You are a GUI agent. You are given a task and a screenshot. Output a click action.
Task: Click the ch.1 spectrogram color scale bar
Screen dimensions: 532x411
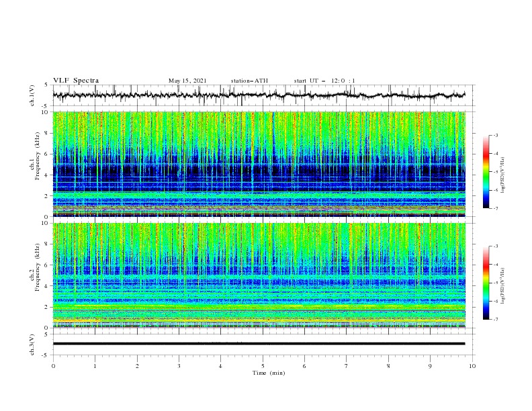tap(486, 172)
